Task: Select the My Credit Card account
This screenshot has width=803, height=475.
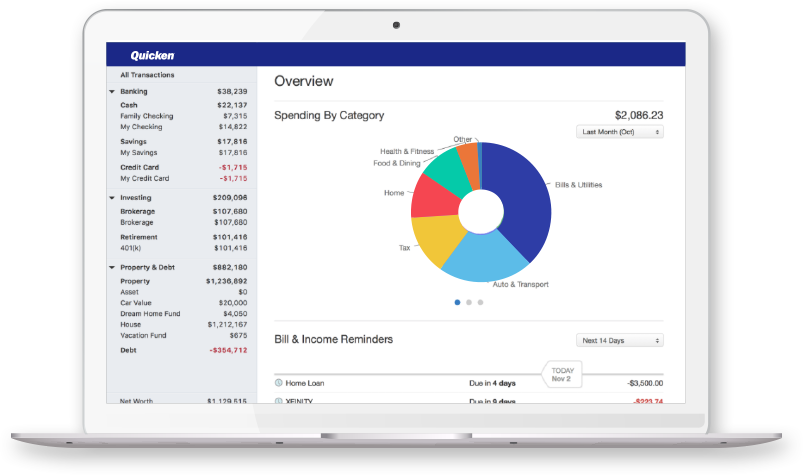Action: click(x=183, y=178)
